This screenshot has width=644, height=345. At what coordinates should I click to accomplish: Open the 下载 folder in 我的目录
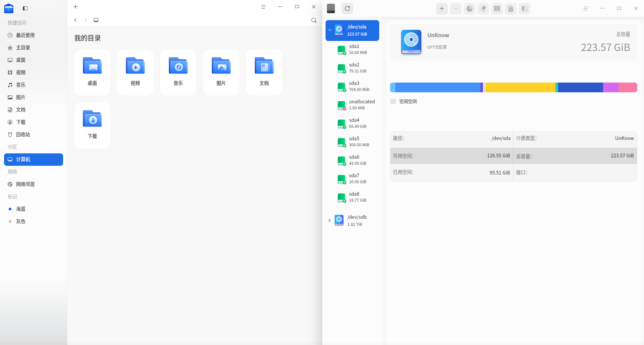(x=92, y=125)
